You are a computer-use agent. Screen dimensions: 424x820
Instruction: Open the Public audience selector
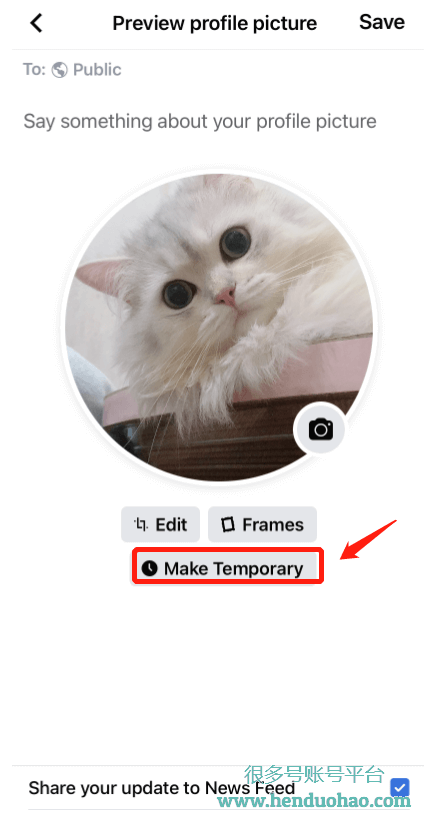[87, 70]
